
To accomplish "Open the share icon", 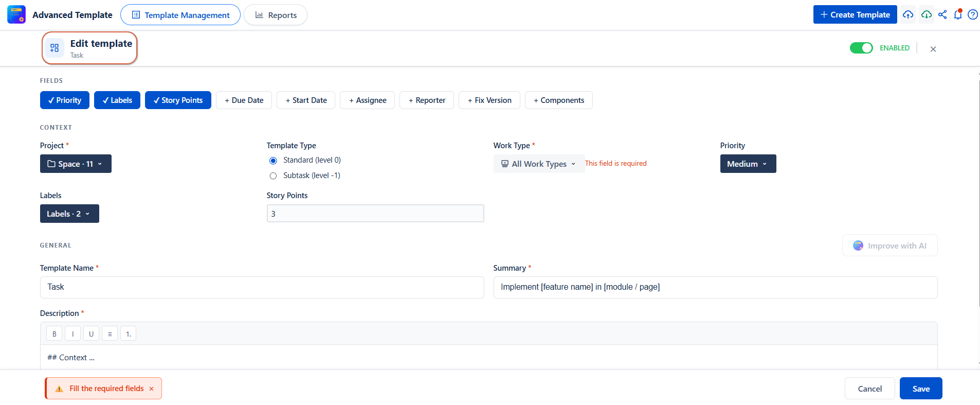I will (x=942, y=14).
